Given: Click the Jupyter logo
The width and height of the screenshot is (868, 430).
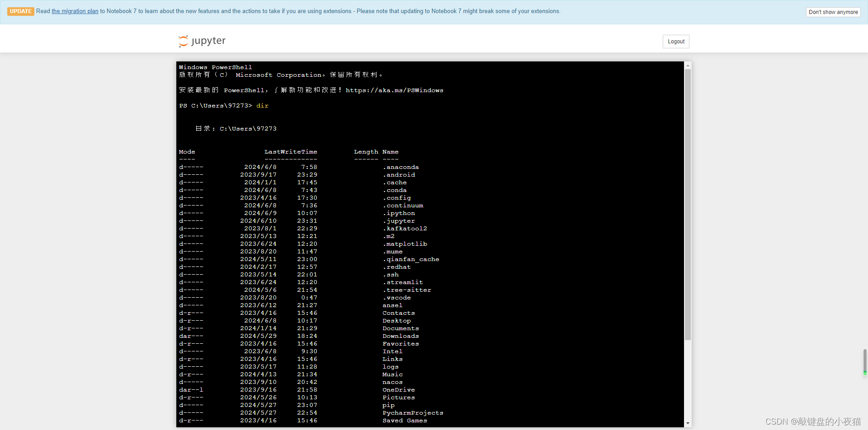Looking at the screenshot, I should pyautogui.click(x=202, y=41).
